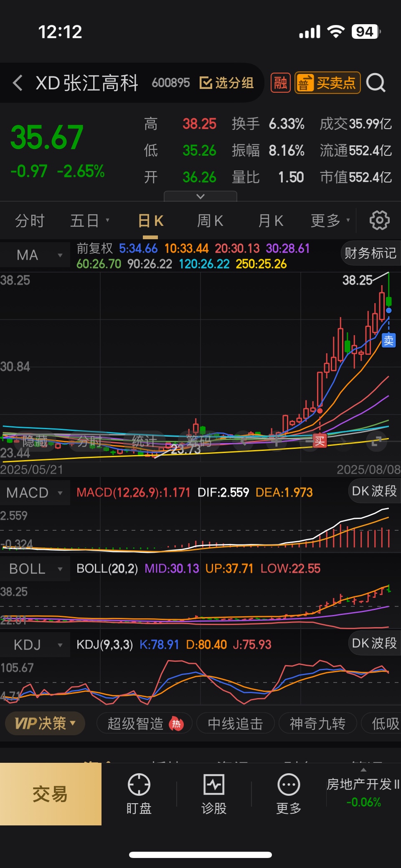Open the MA indicator dropdown

coord(35,255)
